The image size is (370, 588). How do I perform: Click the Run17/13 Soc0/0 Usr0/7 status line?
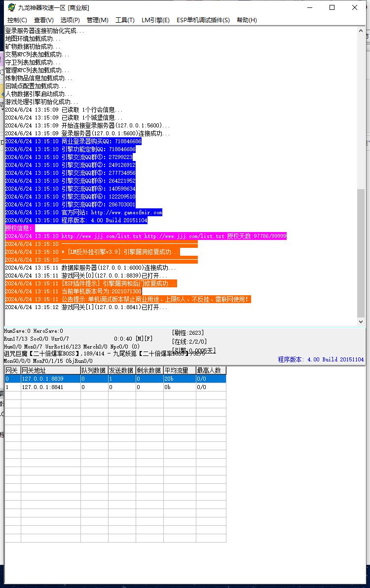coord(37,339)
